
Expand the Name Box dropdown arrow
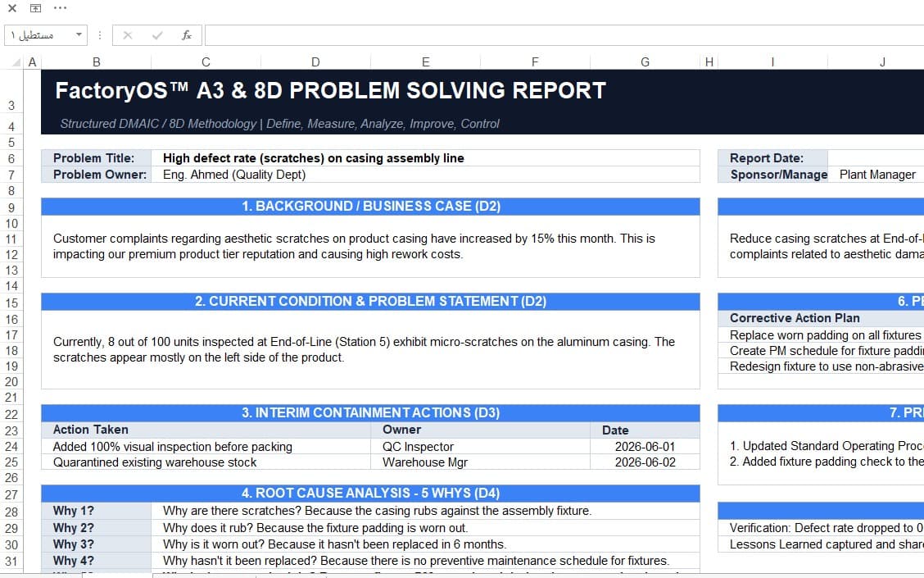click(x=79, y=34)
